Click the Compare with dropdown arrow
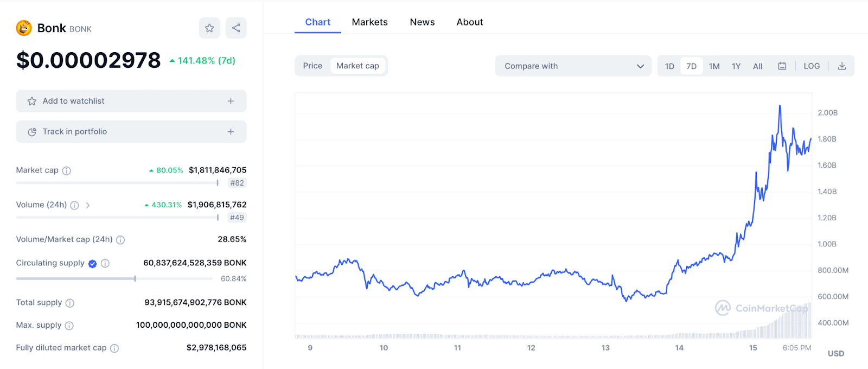 [x=640, y=66]
